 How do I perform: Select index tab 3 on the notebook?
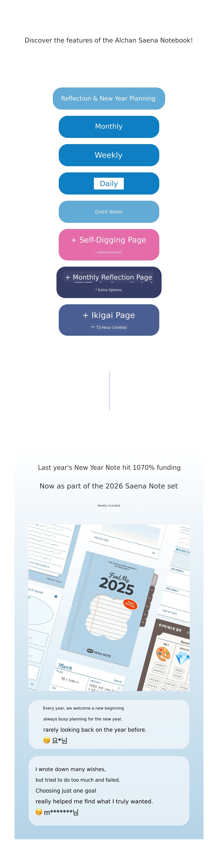pyautogui.click(x=147, y=607)
